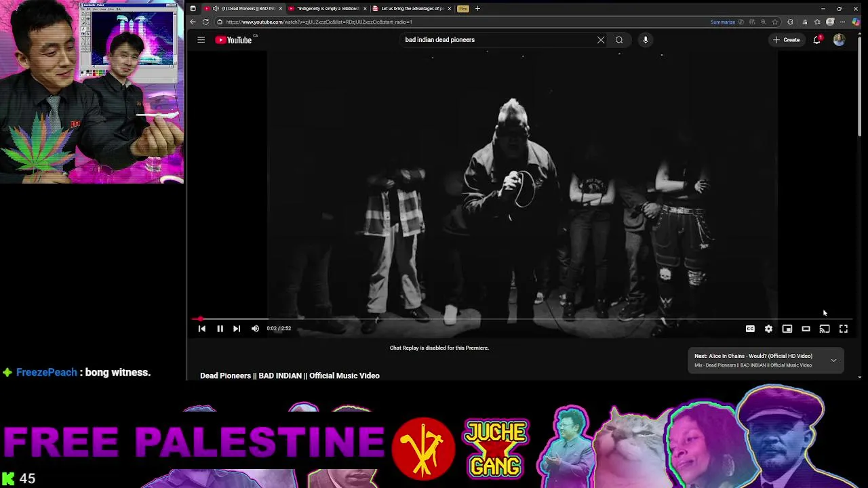The image size is (868, 488).
Task: Click the Summarize button in address bar
Action: click(x=723, y=22)
